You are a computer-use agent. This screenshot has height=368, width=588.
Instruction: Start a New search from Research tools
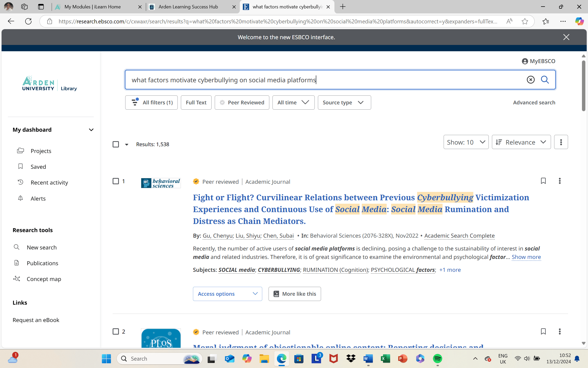coord(41,247)
